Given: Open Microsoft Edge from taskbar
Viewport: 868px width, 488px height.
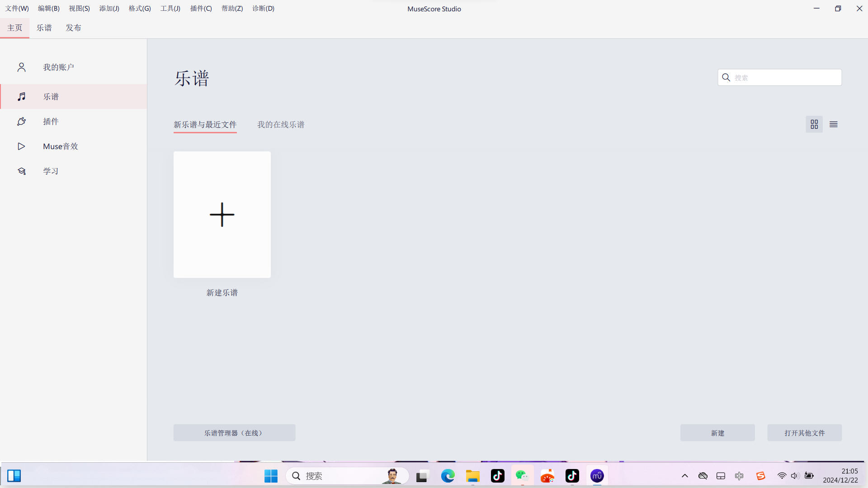Looking at the screenshot, I should pyautogui.click(x=448, y=476).
